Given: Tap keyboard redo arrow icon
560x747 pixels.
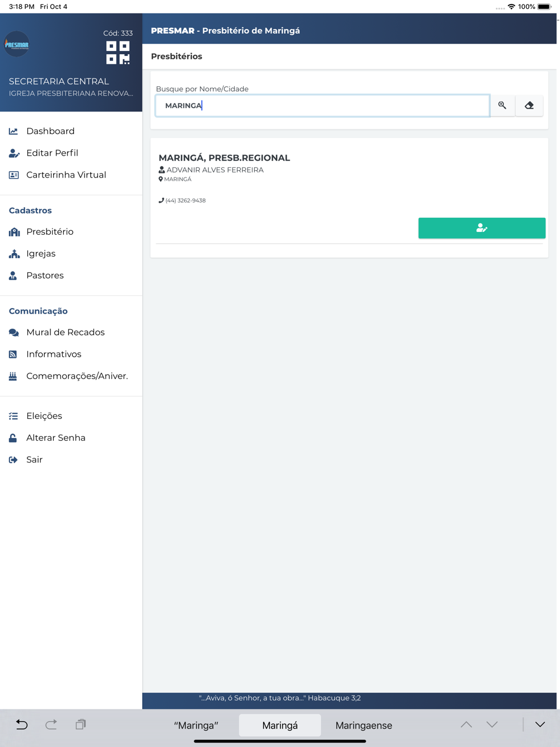Looking at the screenshot, I should 51,725.
